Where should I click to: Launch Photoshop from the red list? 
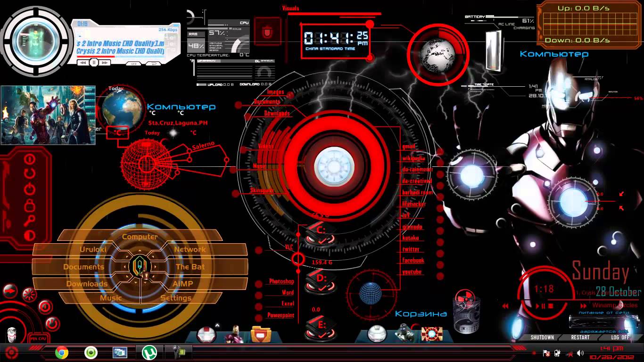click(x=281, y=281)
